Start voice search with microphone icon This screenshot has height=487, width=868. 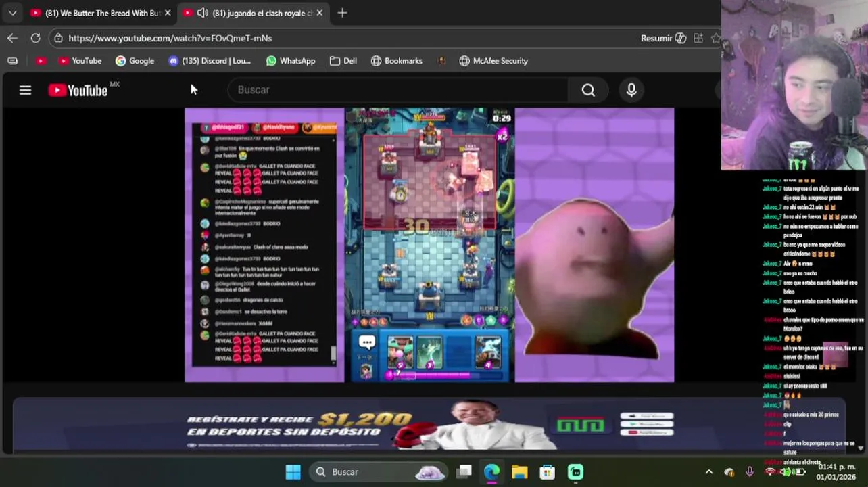[631, 90]
